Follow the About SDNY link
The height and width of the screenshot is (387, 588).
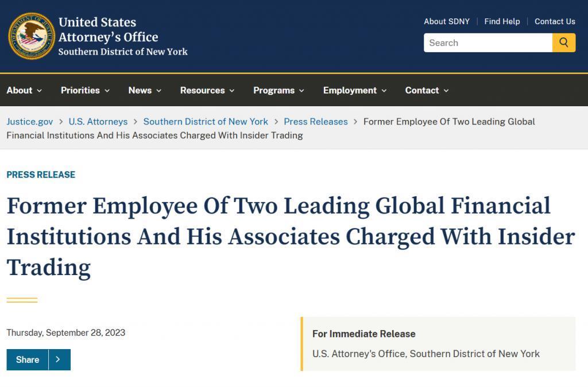[447, 21]
